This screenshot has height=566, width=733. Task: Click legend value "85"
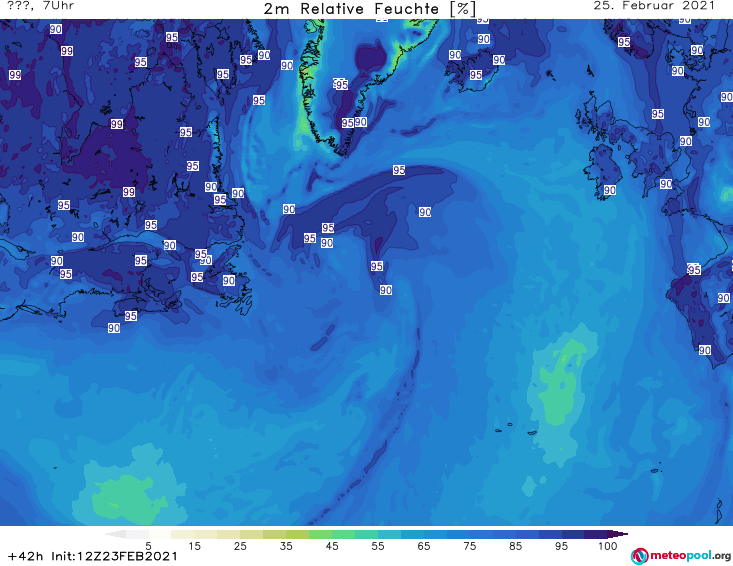click(516, 546)
